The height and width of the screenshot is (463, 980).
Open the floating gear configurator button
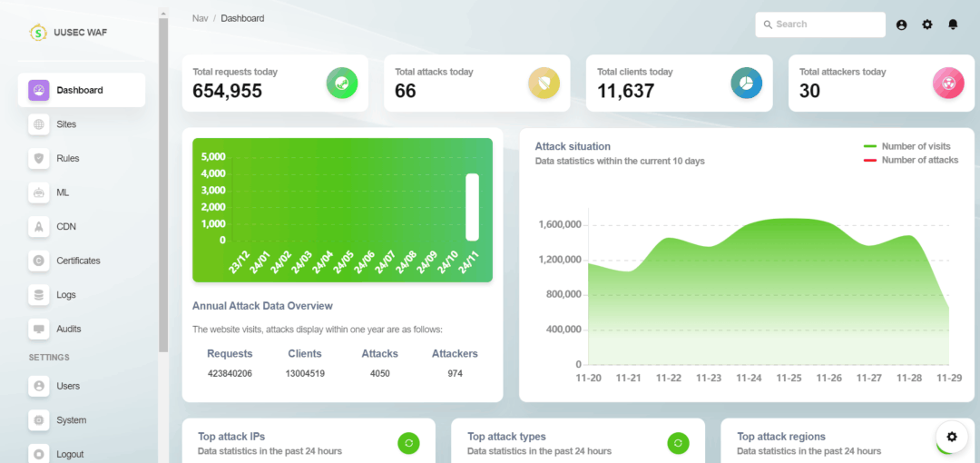pos(952,437)
